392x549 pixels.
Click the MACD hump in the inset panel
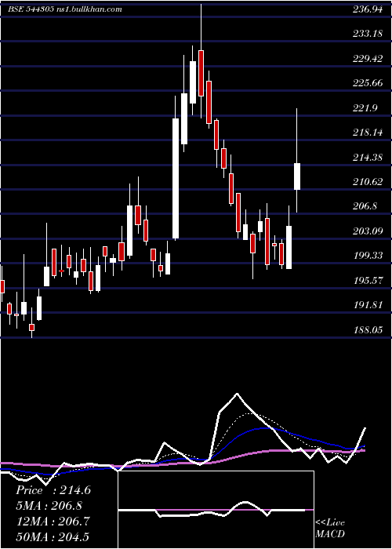[245, 504]
